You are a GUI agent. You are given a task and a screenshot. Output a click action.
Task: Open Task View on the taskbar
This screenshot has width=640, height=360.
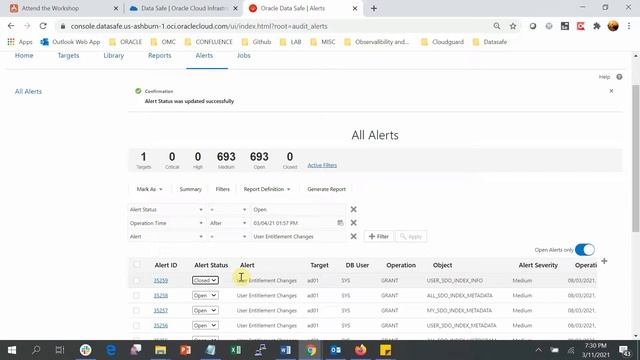click(x=60, y=350)
